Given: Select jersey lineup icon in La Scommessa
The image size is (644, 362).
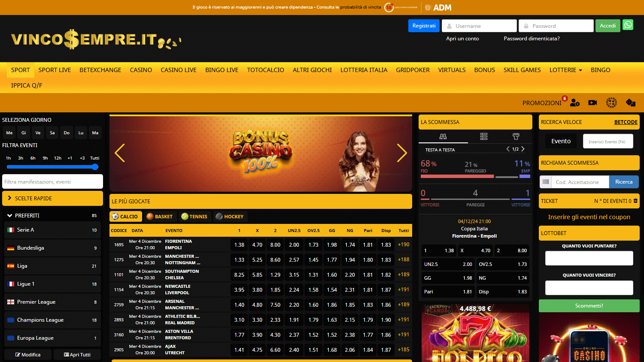Looking at the screenshot, I should tap(516, 136).
